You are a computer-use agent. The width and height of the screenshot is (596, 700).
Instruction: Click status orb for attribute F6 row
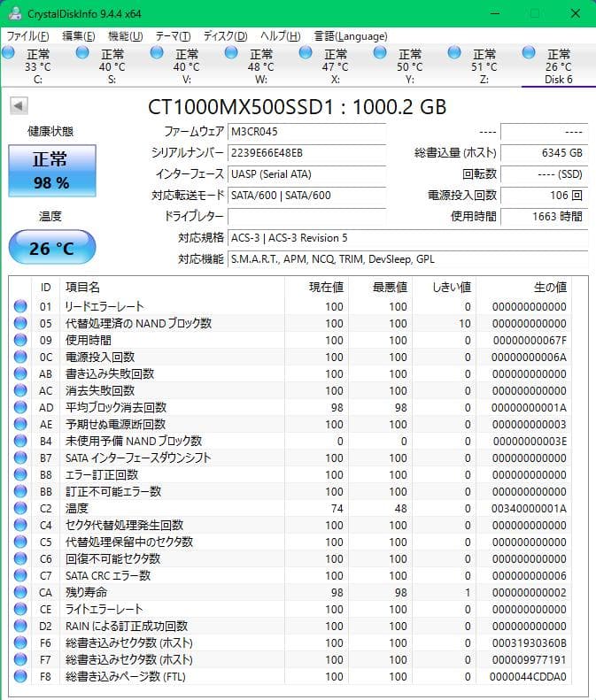click(20, 642)
